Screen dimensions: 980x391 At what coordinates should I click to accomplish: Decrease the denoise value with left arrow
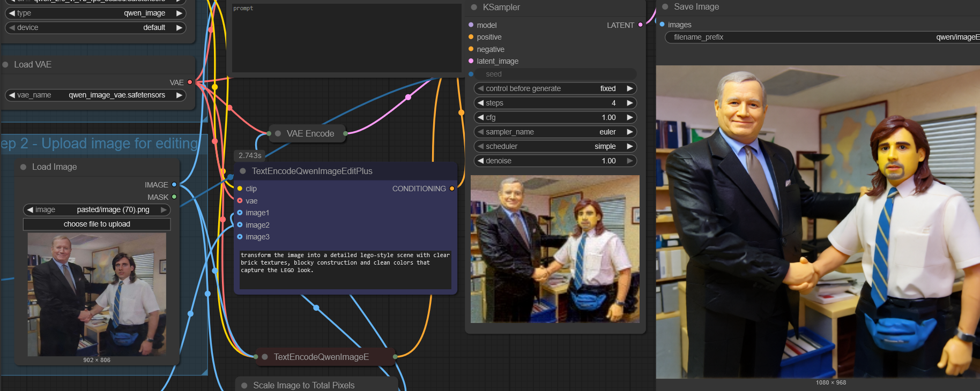click(481, 161)
